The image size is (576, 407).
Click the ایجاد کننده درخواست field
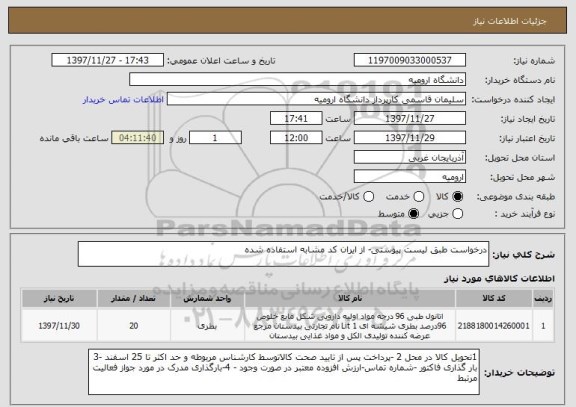(316, 99)
